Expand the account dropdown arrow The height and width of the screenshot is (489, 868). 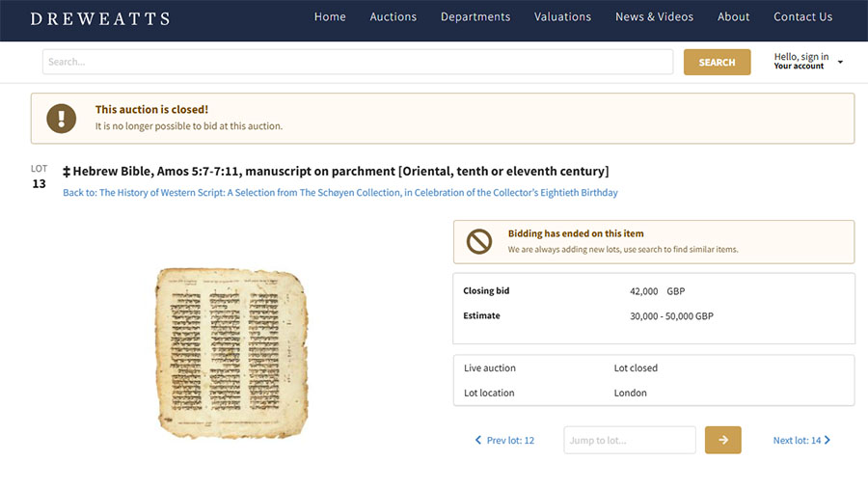pos(840,63)
